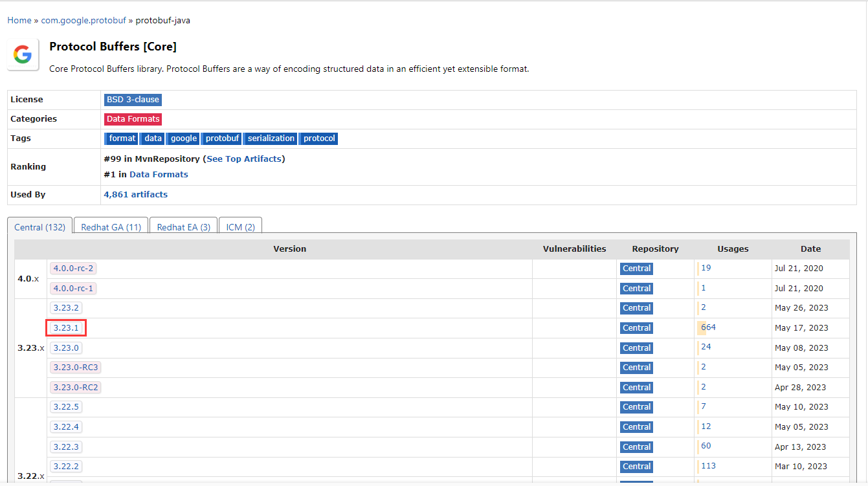Screen dimensions: 868x486
Task: Click the Protocol Buffers [Core] title
Action: (x=113, y=47)
